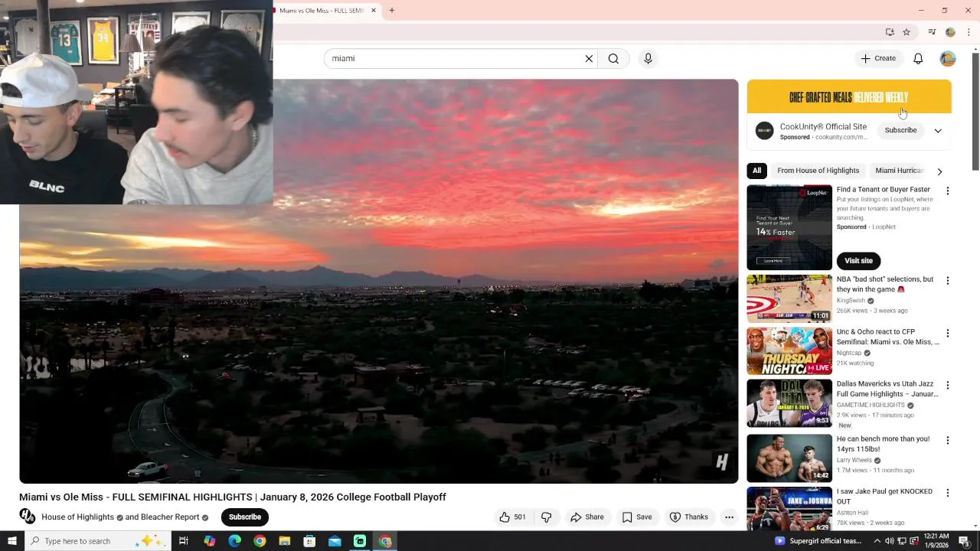Viewport: 980px width, 551px height.
Task: Send Thanks on the video
Action: (689, 517)
